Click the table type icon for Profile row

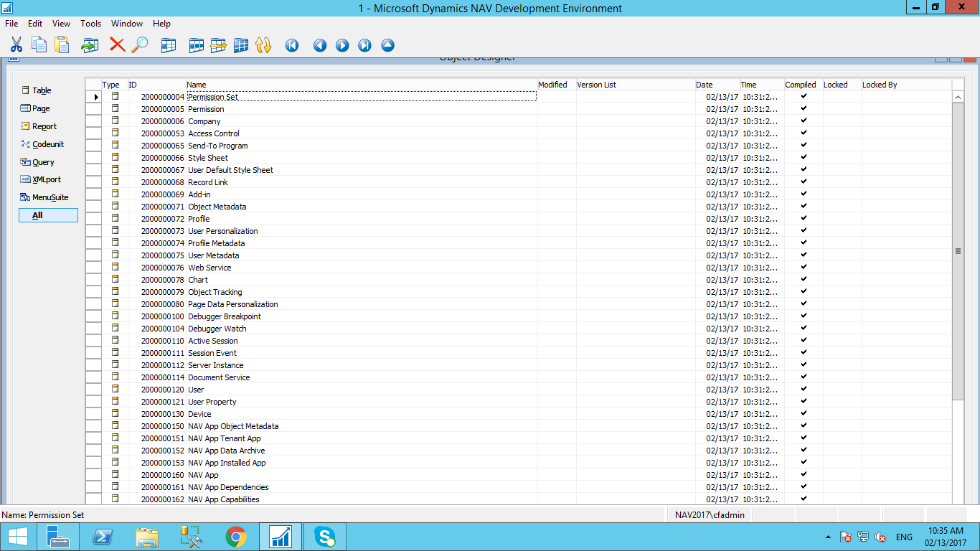point(115,218)
